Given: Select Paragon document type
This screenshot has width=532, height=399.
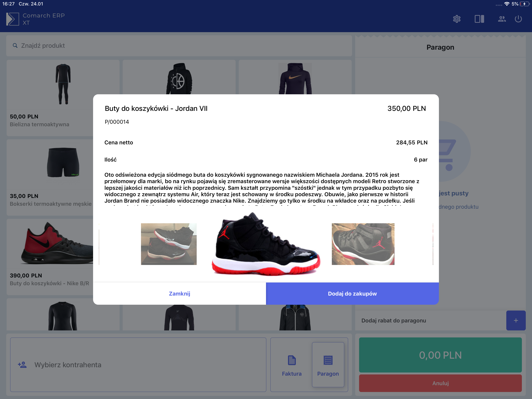Looking at the screenshot, I should [x=328, y=365].
